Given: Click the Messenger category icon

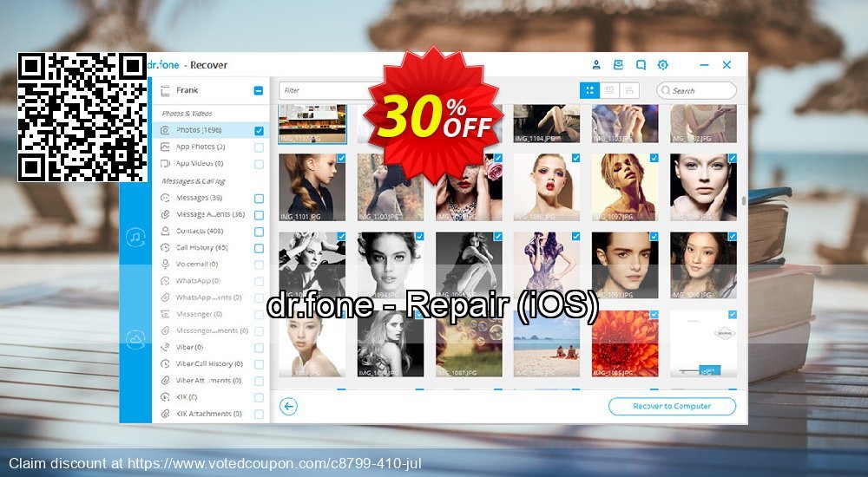Looking at the screenshot, I should coord(165,314).
